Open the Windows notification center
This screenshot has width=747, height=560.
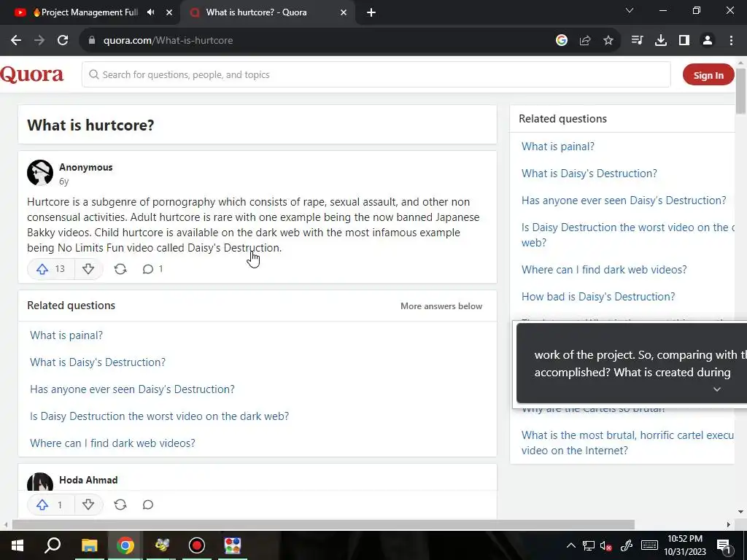pyautogui.click(x=724, y=545)
